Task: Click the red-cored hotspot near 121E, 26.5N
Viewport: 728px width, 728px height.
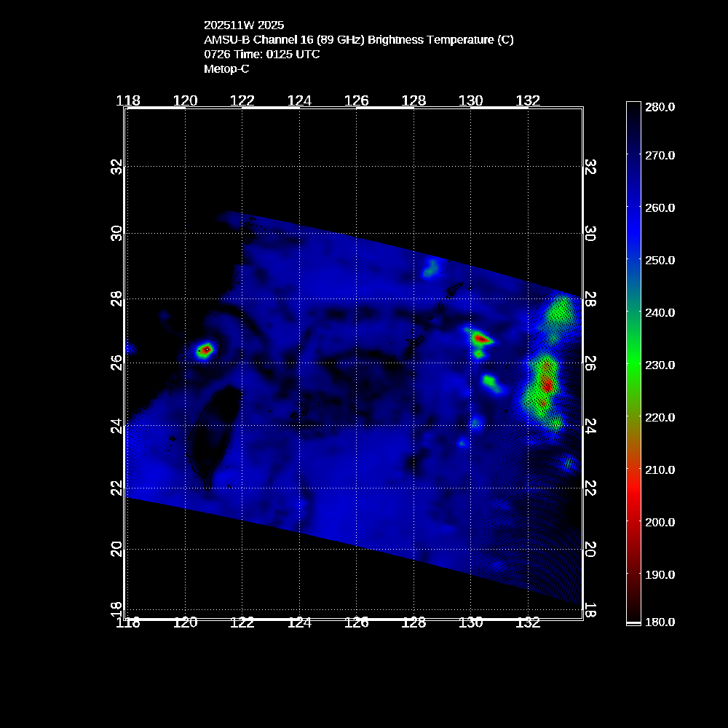Action: (205, 349)
